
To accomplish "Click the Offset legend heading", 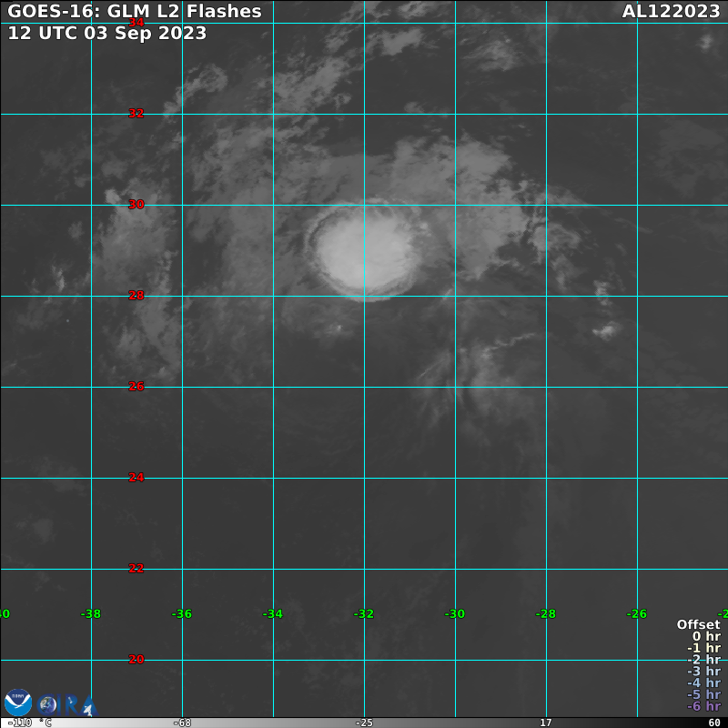I will click(x=698, y=624).
